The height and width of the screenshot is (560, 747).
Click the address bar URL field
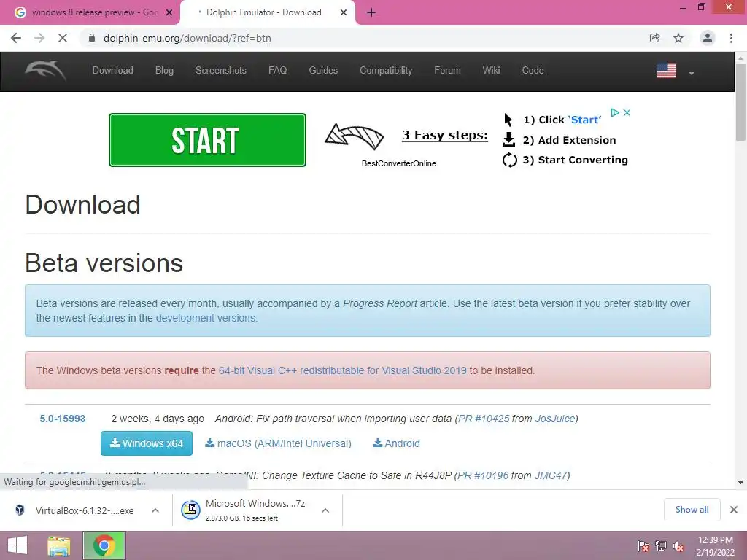tap(362, 38)
